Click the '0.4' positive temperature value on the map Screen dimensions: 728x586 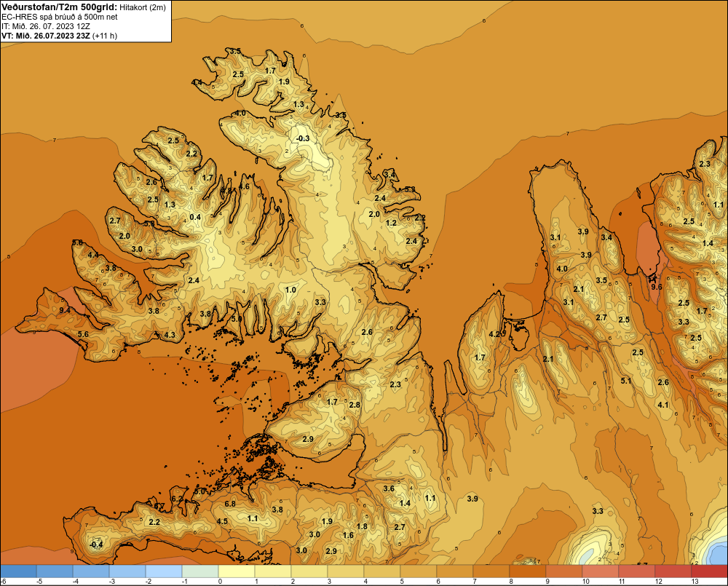[195, 217]
